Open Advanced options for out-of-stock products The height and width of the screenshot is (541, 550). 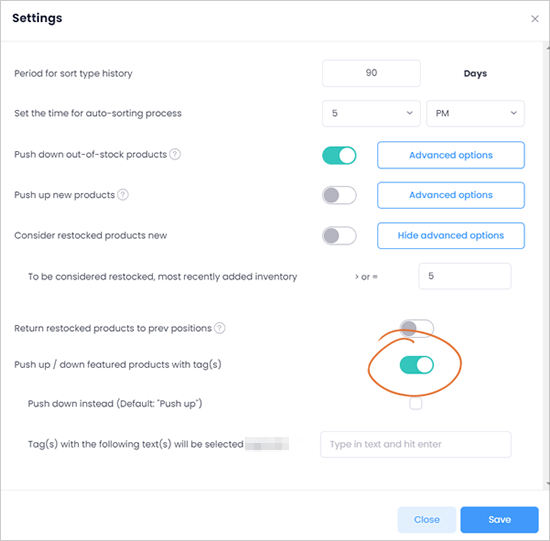[451, 155]
